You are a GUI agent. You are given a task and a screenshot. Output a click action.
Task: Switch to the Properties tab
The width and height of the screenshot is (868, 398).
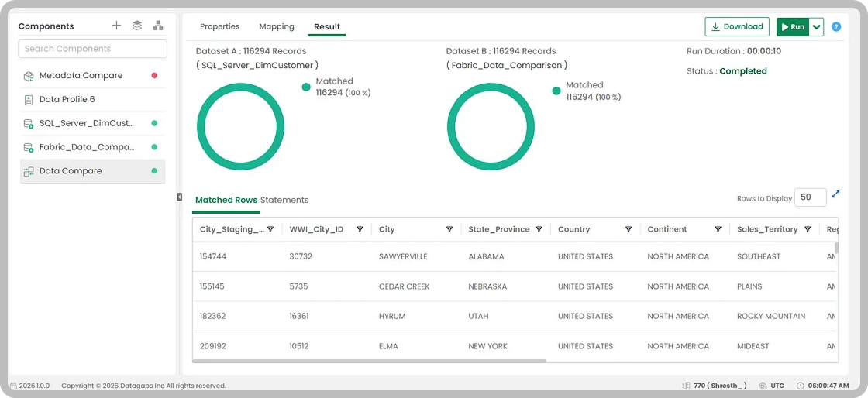[220, 26]
